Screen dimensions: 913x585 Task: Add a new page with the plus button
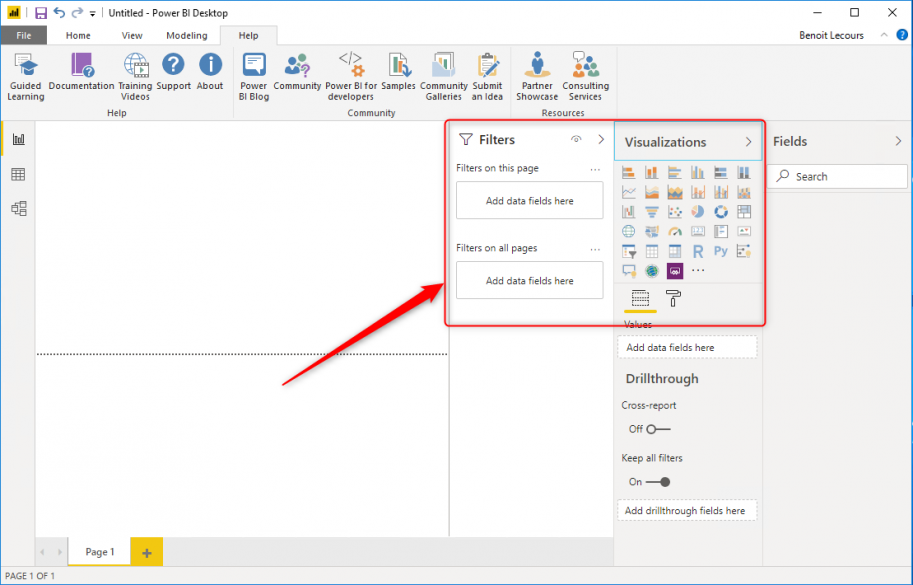coord(145,551)
